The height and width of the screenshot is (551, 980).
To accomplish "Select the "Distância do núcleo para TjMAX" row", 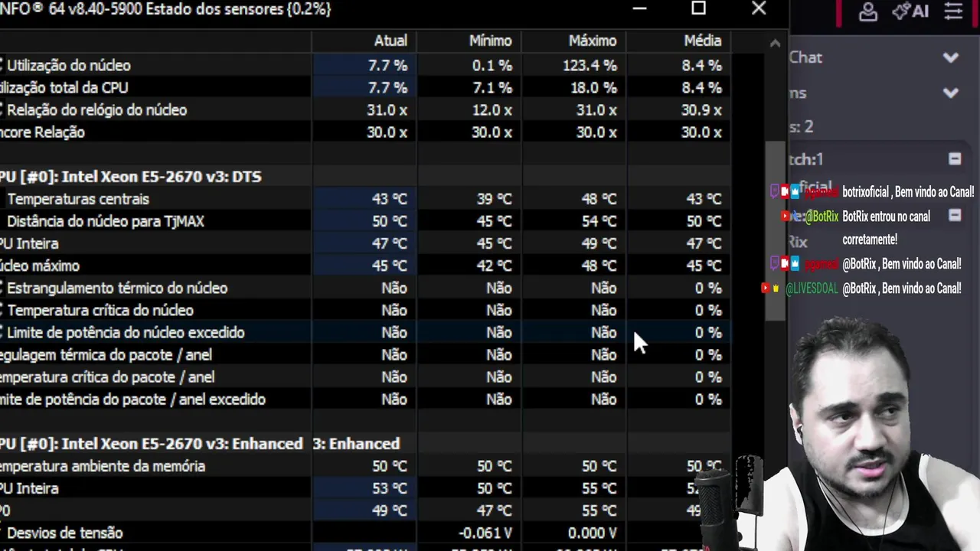I will coord(365,221).
